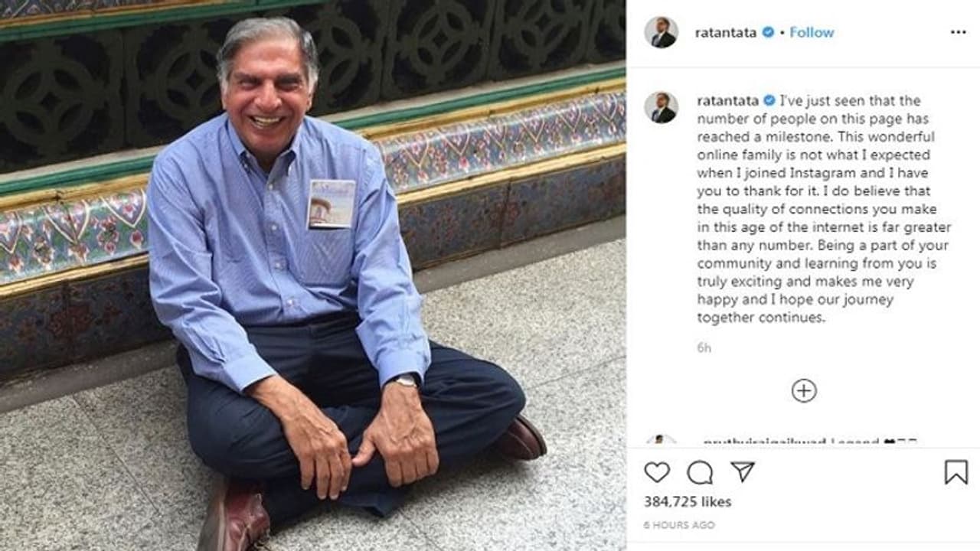980x551 pixels.
Task: View the 384,725 likes list
Action: [688, 502]
